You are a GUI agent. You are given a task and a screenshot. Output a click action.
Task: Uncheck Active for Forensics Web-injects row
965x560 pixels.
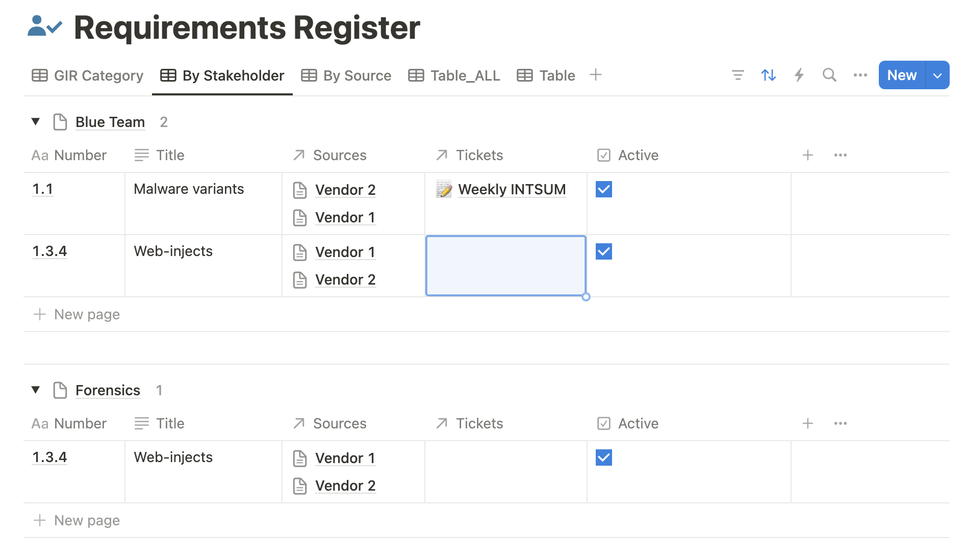tap(604, 457)
